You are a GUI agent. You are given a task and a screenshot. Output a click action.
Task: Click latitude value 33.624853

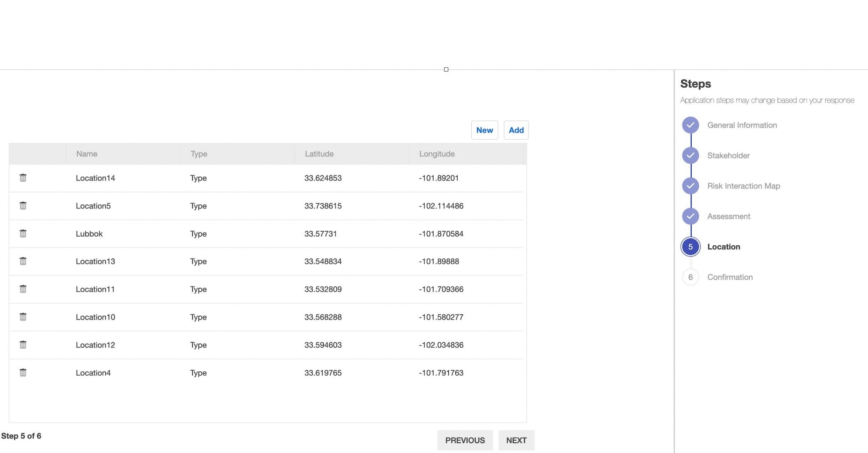(x=323, y=178)
